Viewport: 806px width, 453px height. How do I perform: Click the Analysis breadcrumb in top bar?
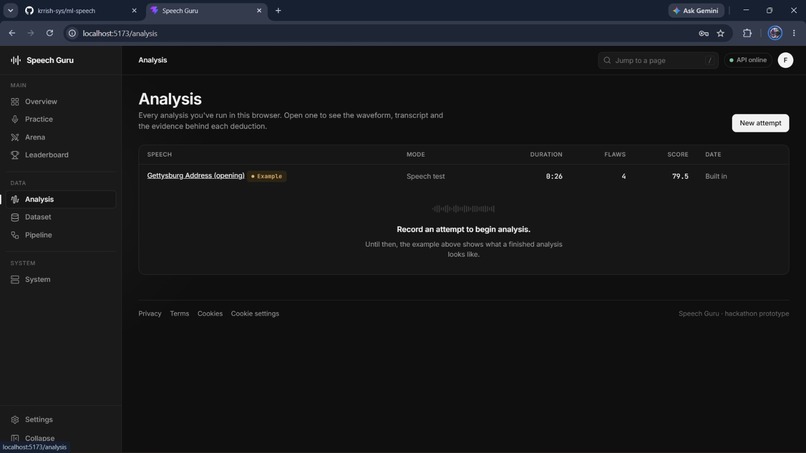pos(153,60)
